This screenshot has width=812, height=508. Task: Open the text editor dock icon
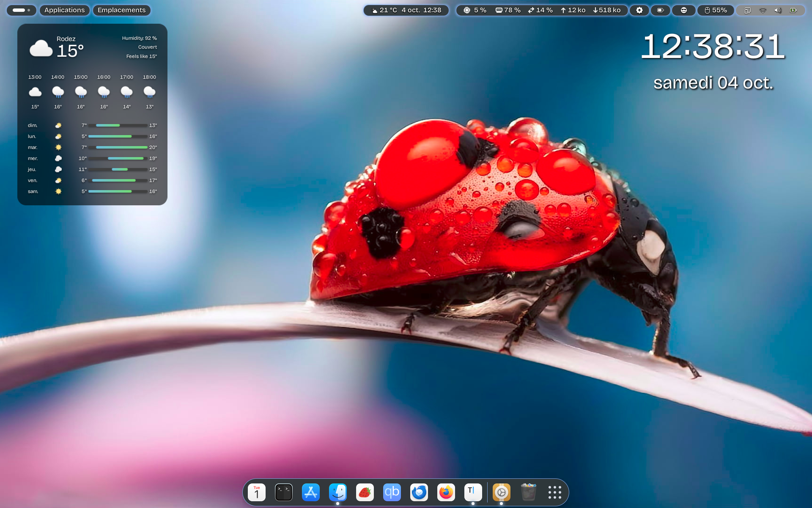(473, 492)
